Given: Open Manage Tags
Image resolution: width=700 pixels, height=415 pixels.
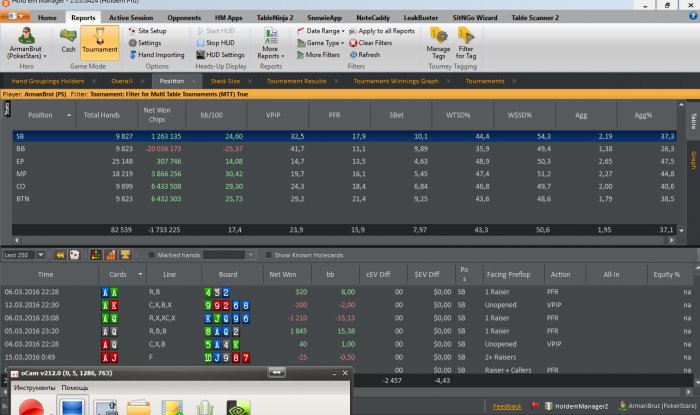Looking at the screenshot, I should coord(438,43).
